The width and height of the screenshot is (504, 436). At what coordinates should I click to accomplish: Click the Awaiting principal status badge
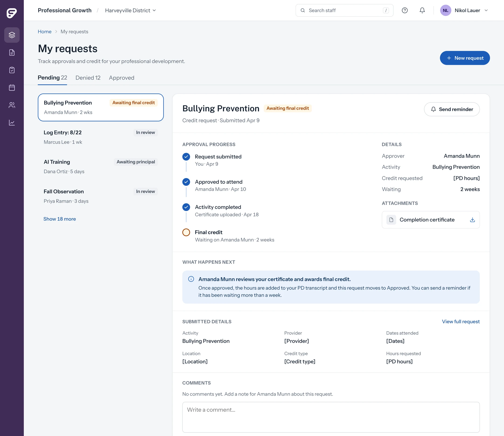136,162
